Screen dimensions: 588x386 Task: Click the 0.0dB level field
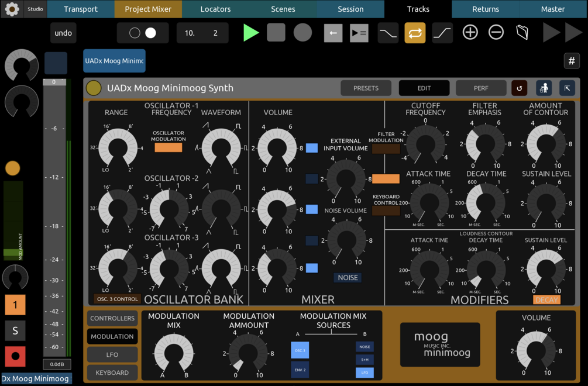57,364
